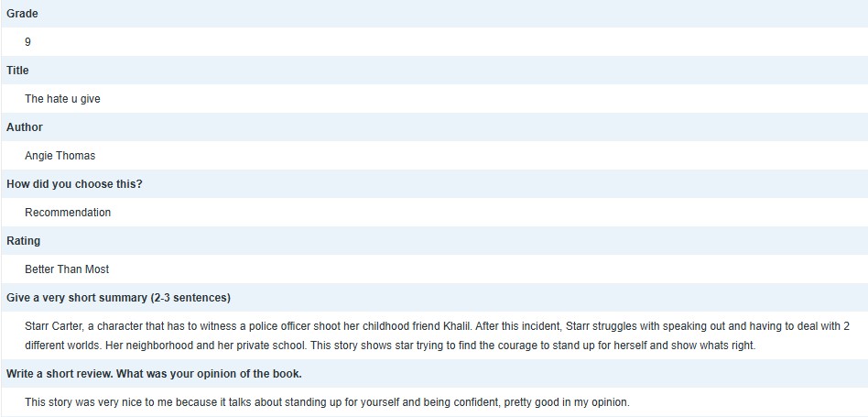Select the 'Better Than Most' rating value
This screenshot has width=868, height=417.
pos(67,269)
